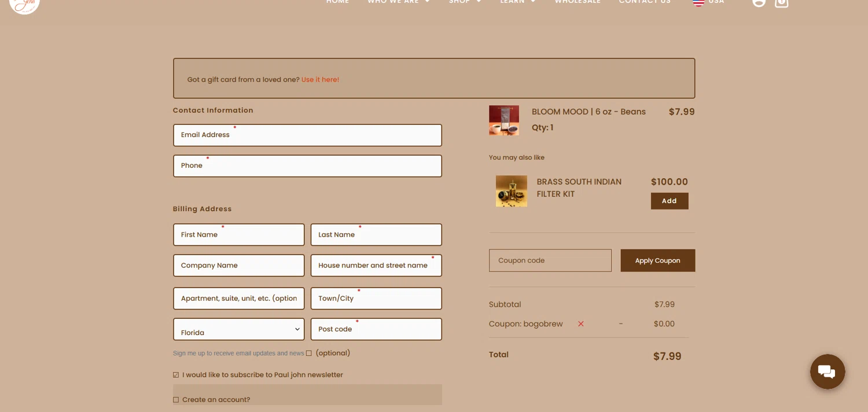The height and width of the screenshot is (412, 868).
Task: Focus the Email Address field
Action: pos(307,135)
